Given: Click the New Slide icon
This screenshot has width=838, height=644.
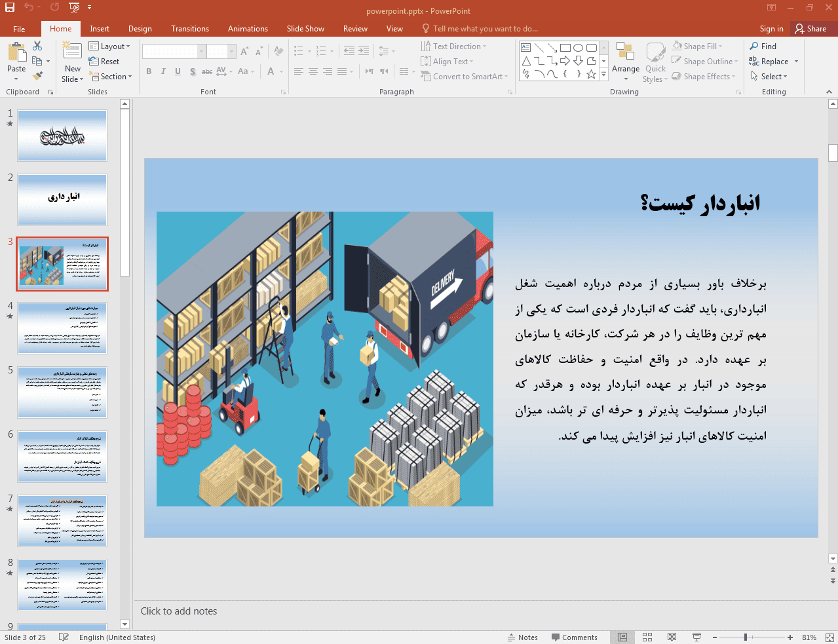Looking at the screenshot, I should click(72, 53).
